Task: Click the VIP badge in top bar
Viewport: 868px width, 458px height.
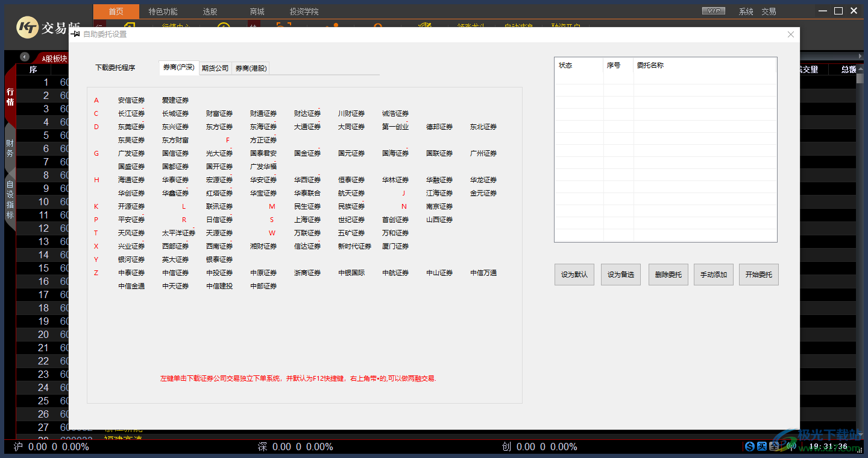Action: click(714, 11)
